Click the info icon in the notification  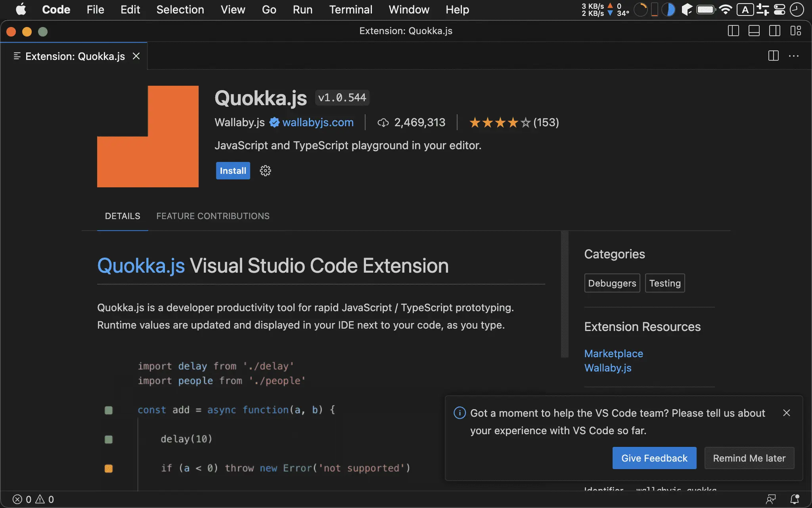[460, 413]
